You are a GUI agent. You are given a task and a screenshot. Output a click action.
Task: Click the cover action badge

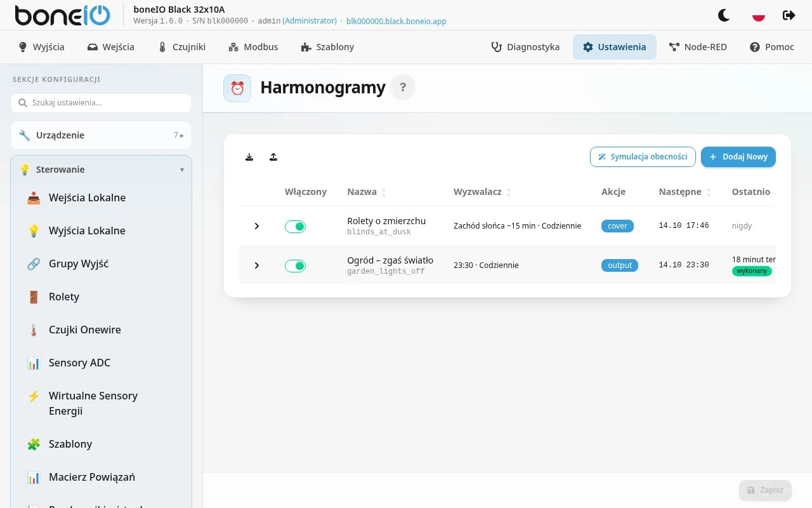[x=617, y=226]
